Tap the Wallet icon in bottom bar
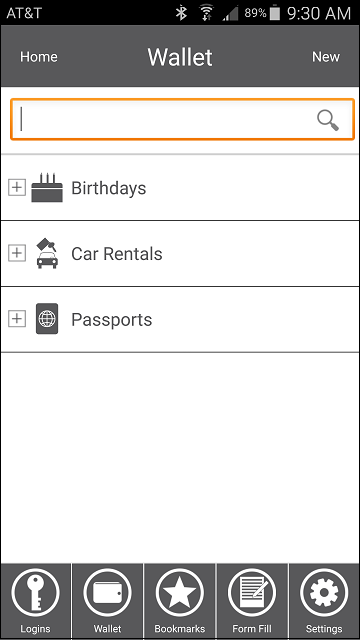The image size is (360, 640). click(108, 593)
